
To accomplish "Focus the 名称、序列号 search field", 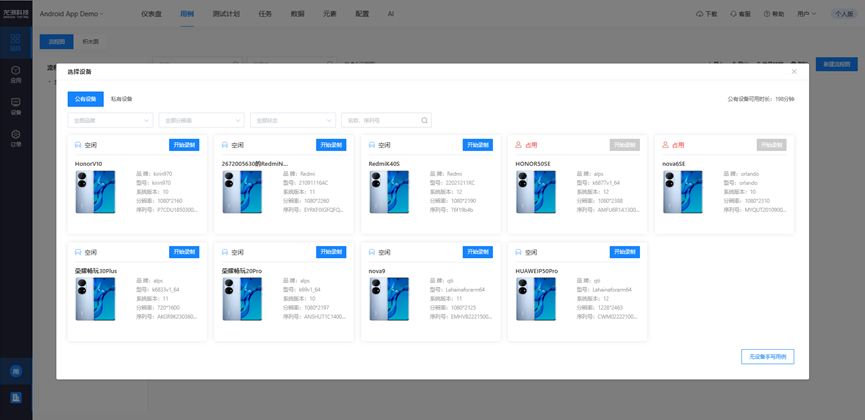I will (386, 120).
